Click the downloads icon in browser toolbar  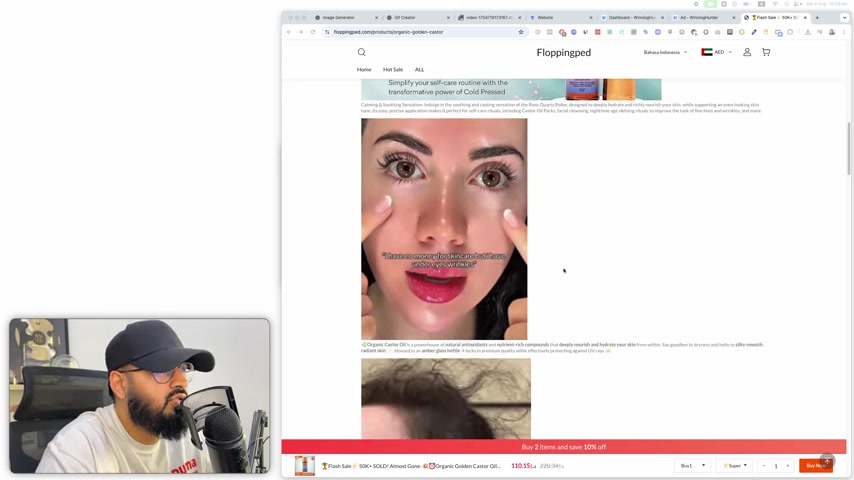(808, 32)
